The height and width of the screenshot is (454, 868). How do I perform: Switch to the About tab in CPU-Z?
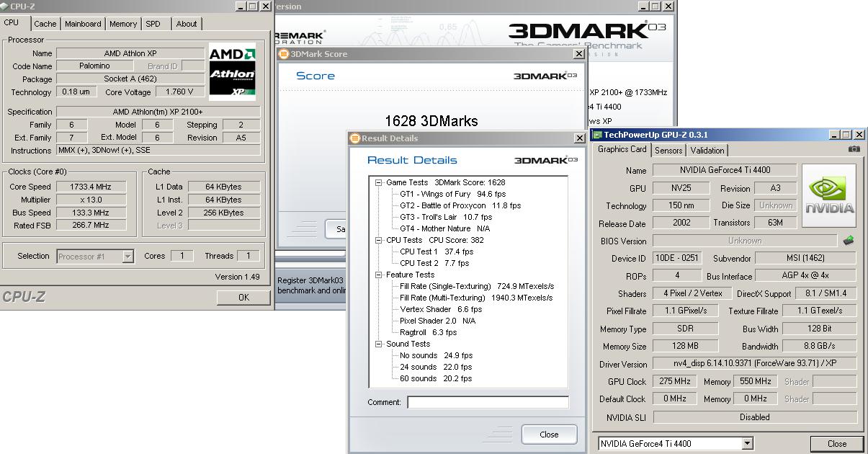click(187, 24)
